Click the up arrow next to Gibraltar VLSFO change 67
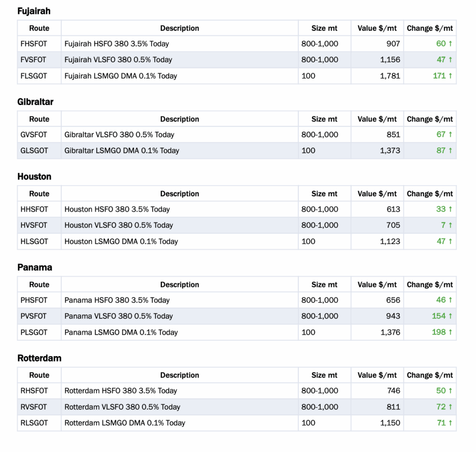This screenshot has height=452, width=476. click(x=450, y=134)
